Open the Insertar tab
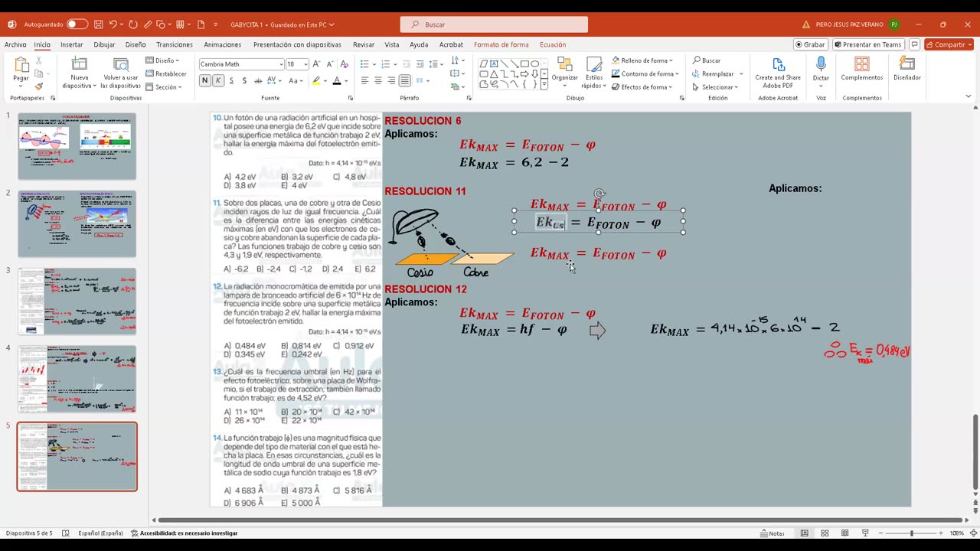Viewport: 980px width, 551px height. pos(72,44)
